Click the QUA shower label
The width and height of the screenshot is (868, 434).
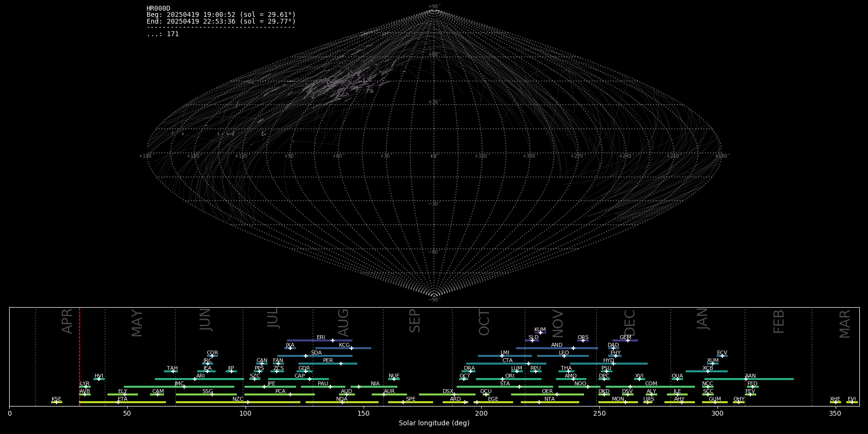(x=678, y=376)
